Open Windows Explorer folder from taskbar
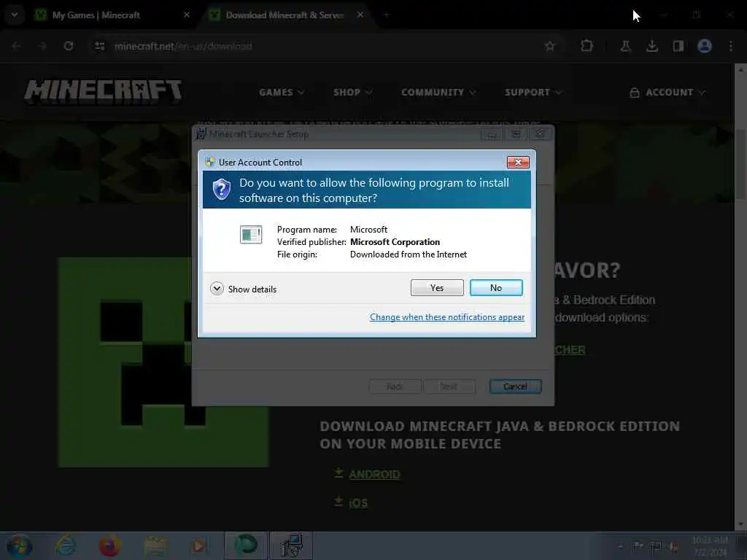 tap(155, 545)
